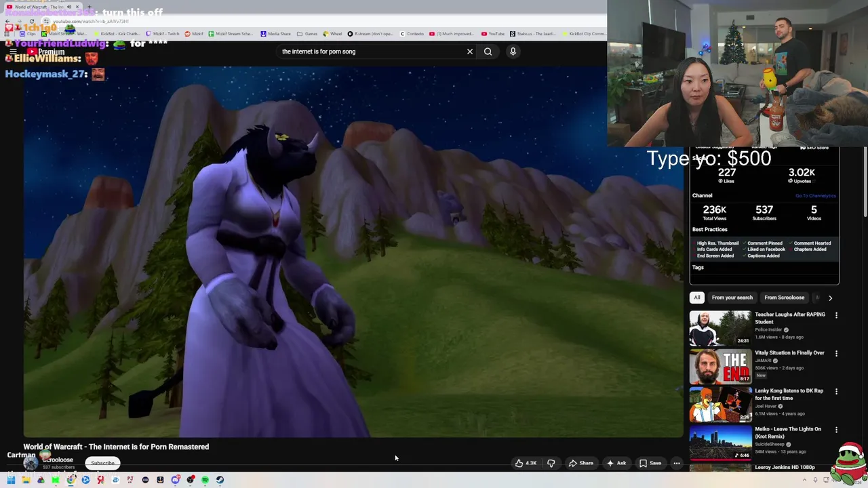Click Leeroy Jenkins HD 1080p title

click(x=785, y=467)
